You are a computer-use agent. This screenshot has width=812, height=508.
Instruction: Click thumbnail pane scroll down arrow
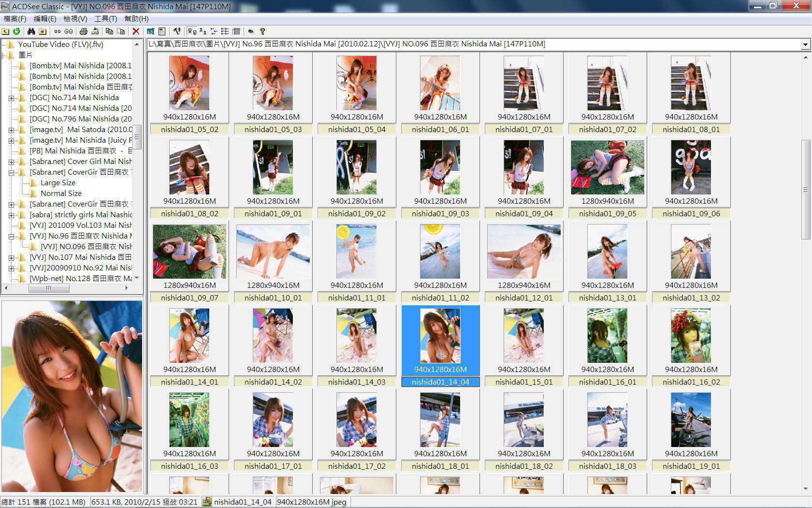tap(805, 489)
